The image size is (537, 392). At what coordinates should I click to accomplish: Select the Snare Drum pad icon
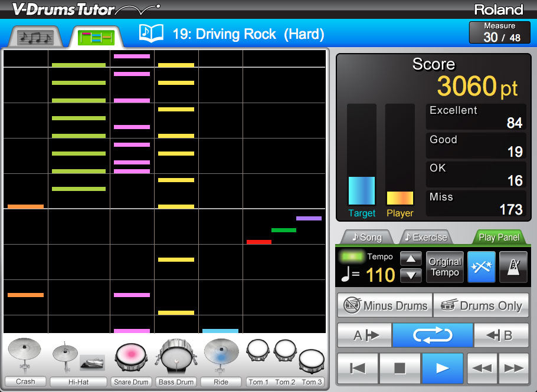[x=131, y=354]
